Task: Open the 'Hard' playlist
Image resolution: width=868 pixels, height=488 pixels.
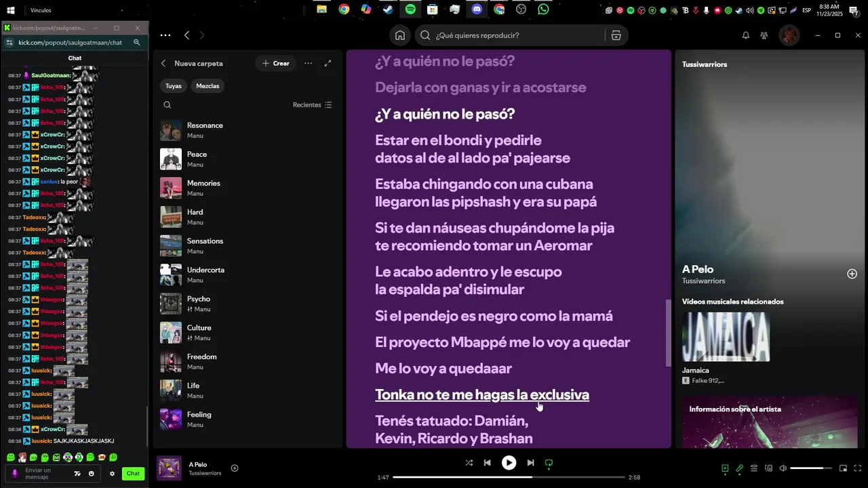Action: point(248,217)
